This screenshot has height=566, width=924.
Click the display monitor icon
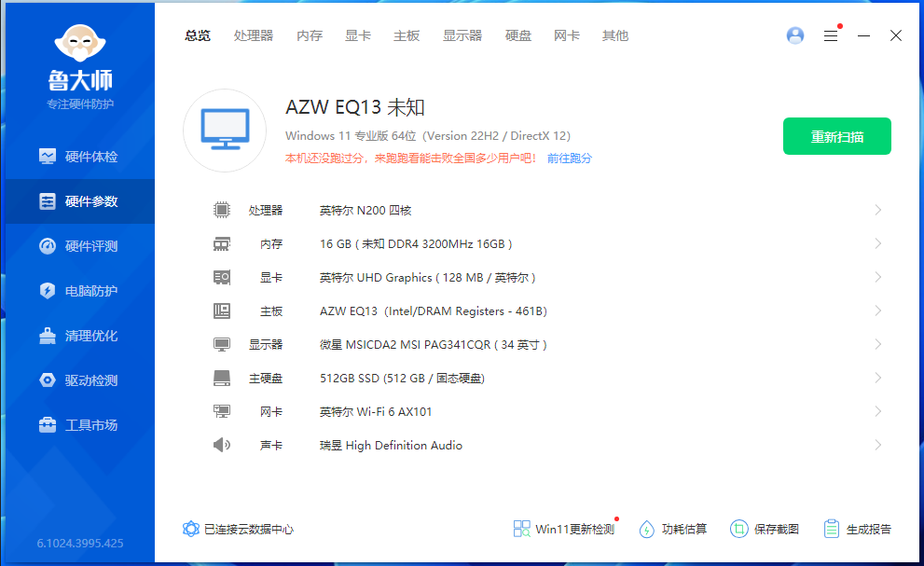[x=222, y=344]
